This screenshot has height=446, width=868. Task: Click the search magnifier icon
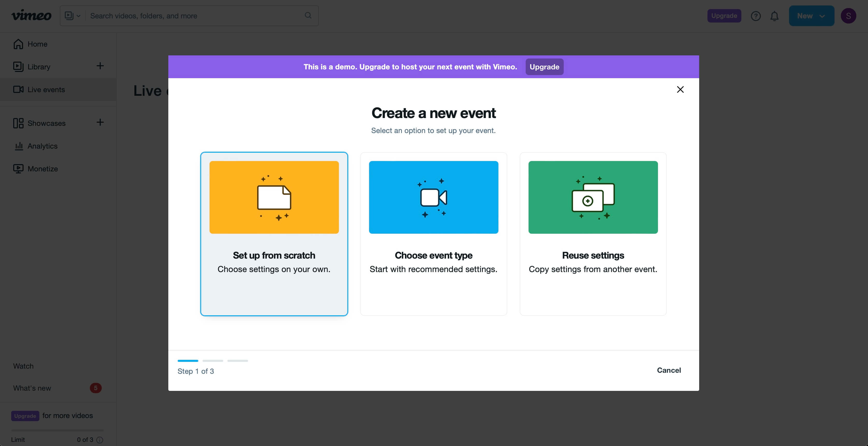308,16
